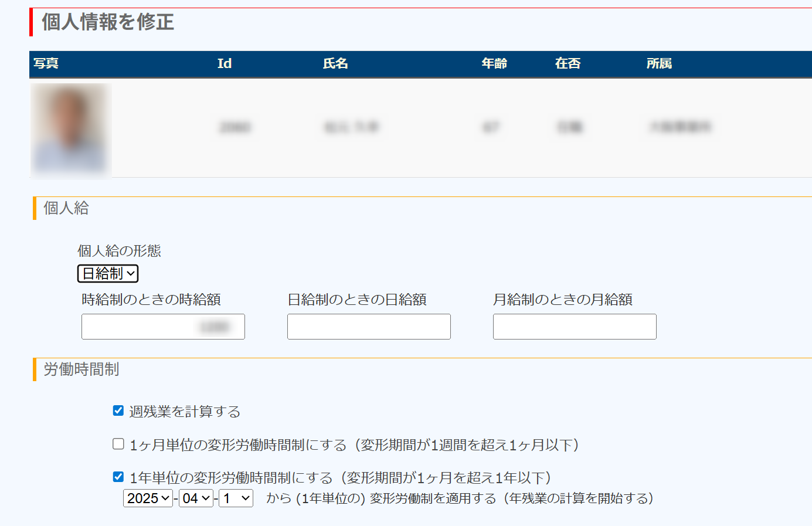Uncheck the 週残業を計算する checkbox

(x=118, y=410)
